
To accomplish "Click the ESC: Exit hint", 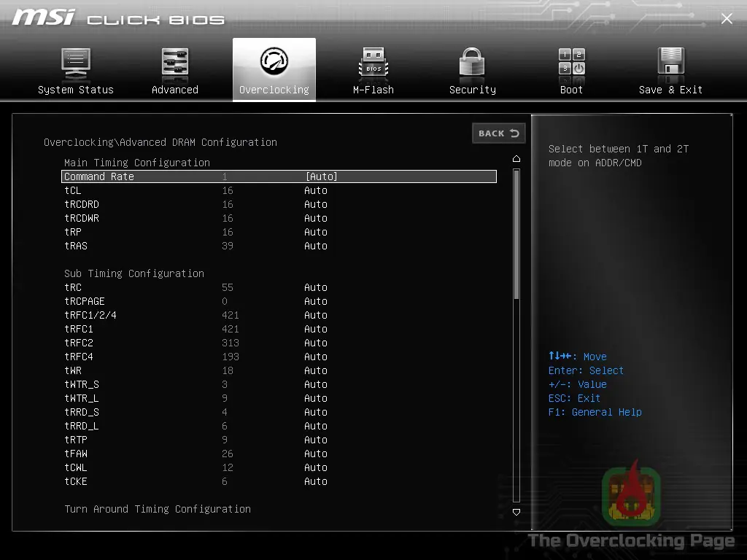I will (x=574, y=398).
